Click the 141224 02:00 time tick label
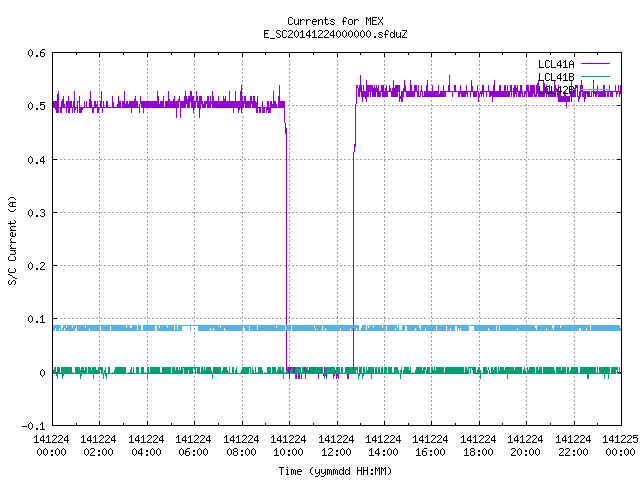The height and width of the screenshot is (480, 640). click(98, 445)
